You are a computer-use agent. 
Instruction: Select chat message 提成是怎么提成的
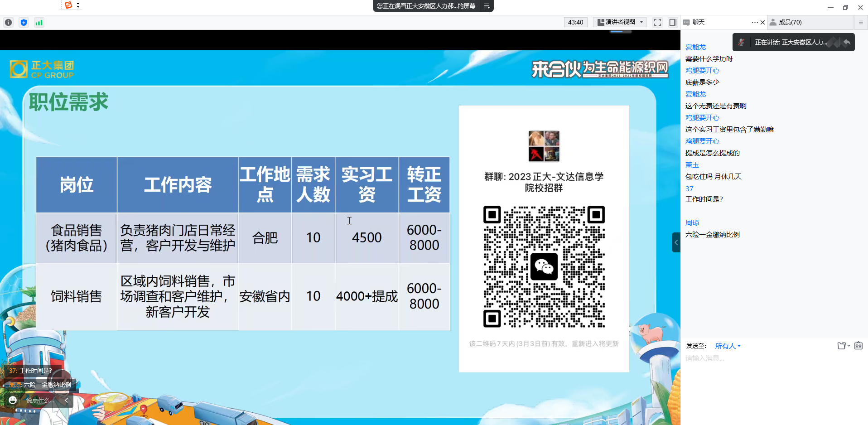coord(712,153)
